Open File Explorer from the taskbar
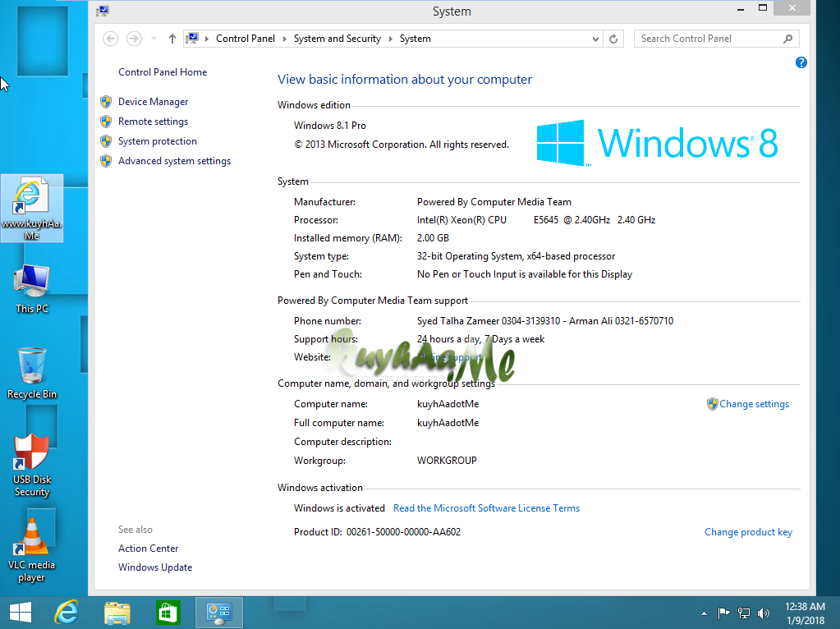The height and width of the screenshot is (629, 840). click(x=117, y=613)
